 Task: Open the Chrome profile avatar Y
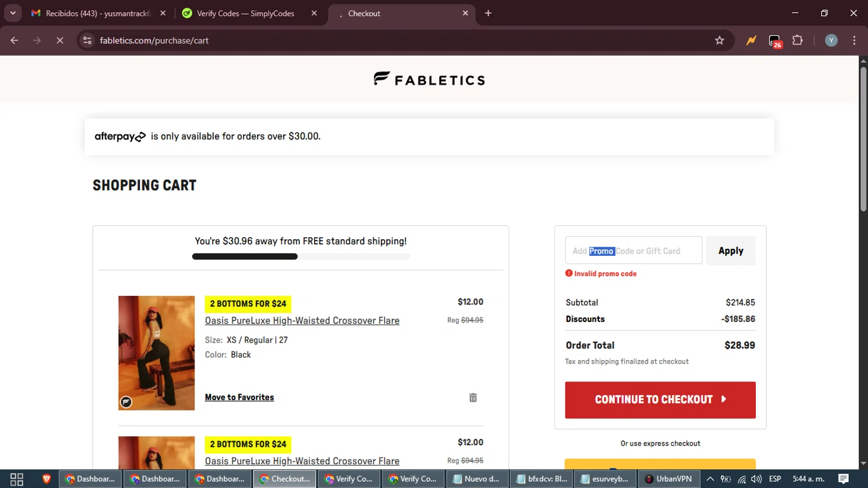click(x=831, y=41)
